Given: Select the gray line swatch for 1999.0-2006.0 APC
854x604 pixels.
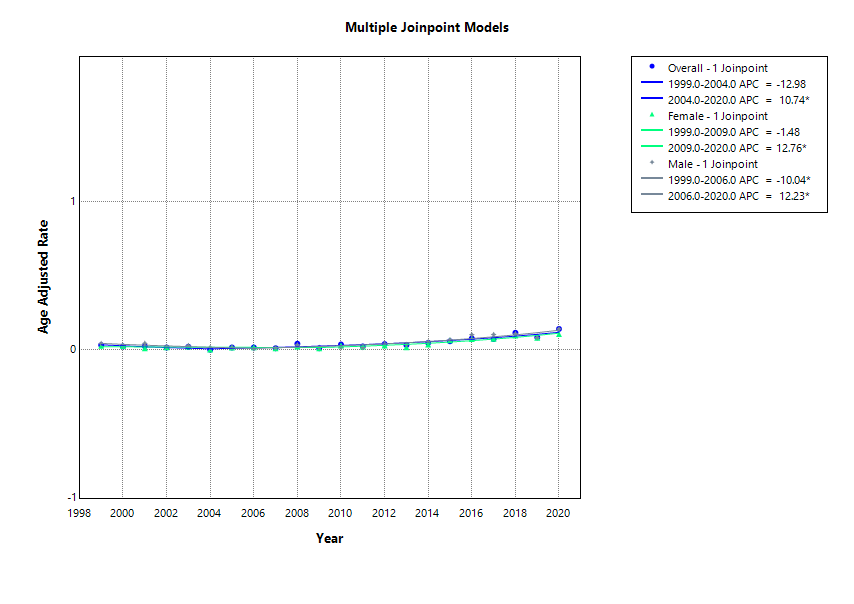Looking at the screenshot, I should (650, 180).
